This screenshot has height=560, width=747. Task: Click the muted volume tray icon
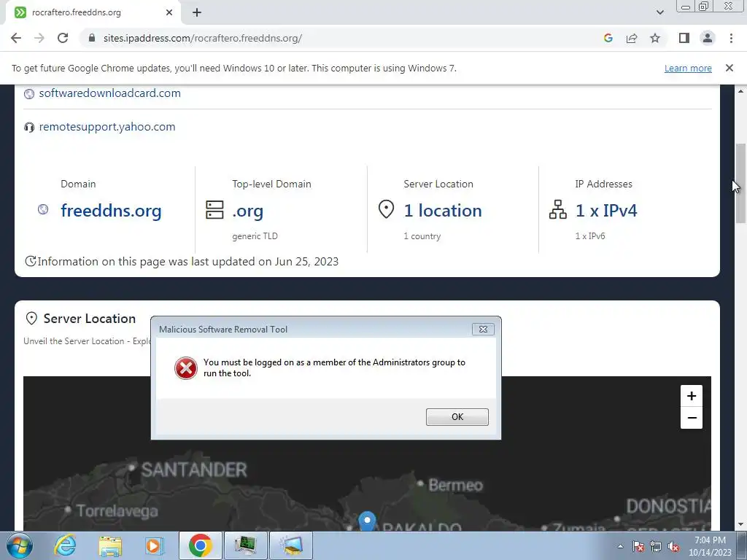click(673, 547)
